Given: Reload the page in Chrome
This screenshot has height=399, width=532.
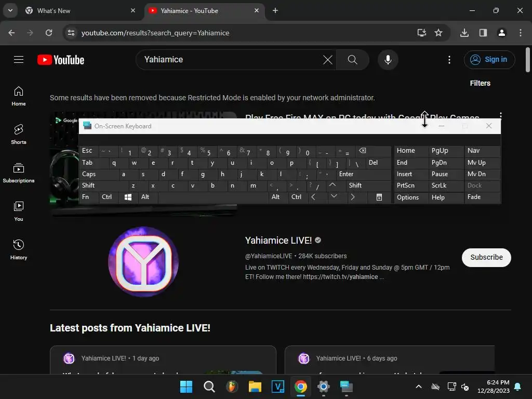Looking at the screenshot, I should click(49, 33).
